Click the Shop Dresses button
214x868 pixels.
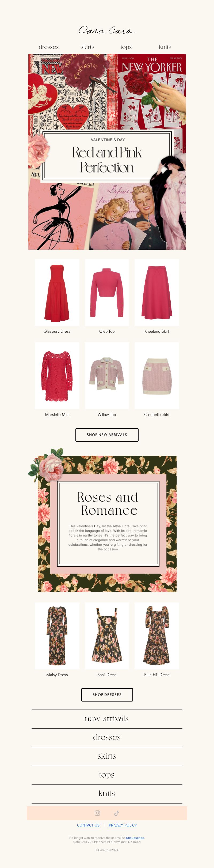click(107, 695)
